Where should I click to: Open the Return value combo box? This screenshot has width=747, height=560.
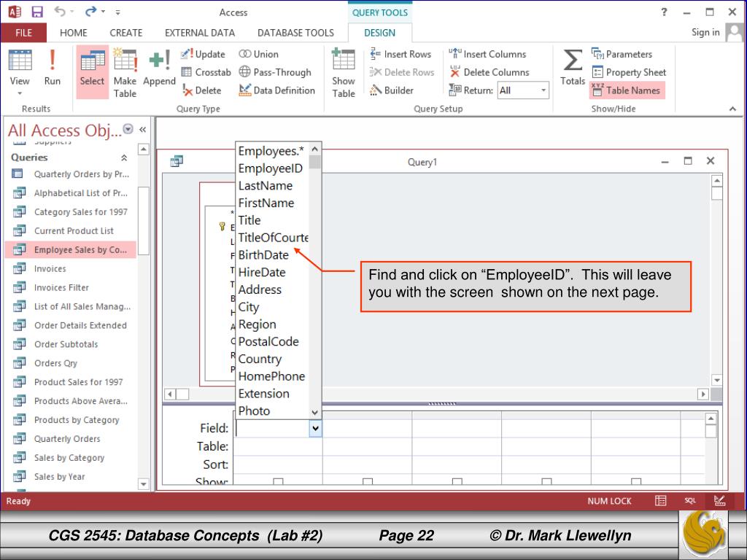523,90
